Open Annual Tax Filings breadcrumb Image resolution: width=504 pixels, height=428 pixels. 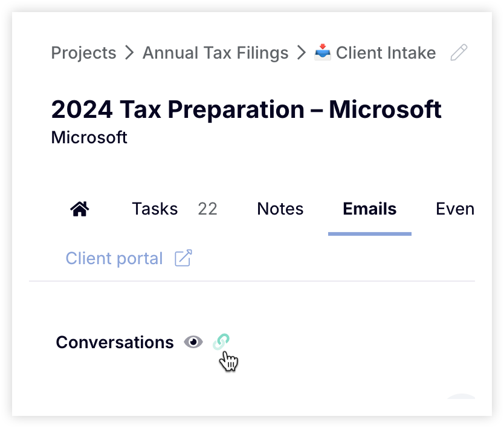click(215, 53)
